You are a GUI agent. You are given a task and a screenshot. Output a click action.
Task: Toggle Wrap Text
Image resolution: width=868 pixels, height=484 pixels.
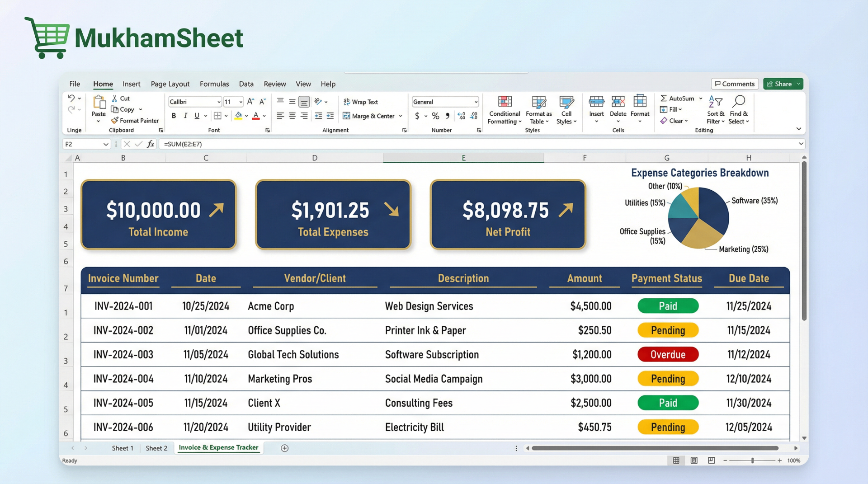click(360, 101)
